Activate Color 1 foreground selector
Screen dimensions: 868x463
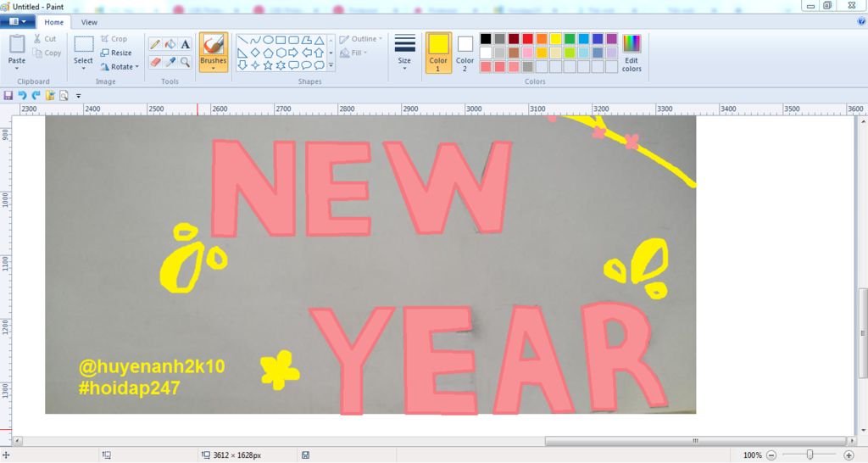click(438, 53)
